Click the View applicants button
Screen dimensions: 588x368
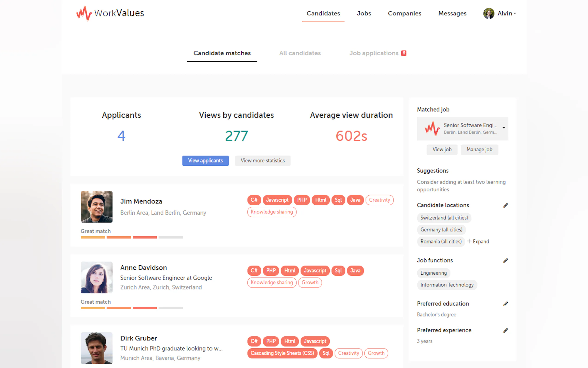(x=205, y=161)
